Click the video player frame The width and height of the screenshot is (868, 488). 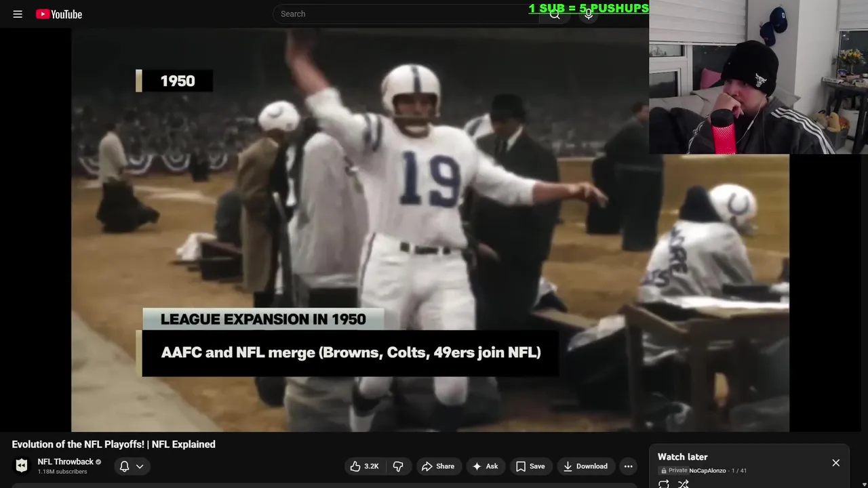[430, 229]
